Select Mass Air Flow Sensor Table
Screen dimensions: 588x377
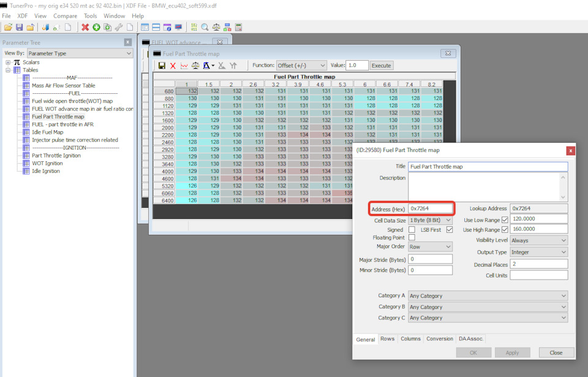click(63, 86)
